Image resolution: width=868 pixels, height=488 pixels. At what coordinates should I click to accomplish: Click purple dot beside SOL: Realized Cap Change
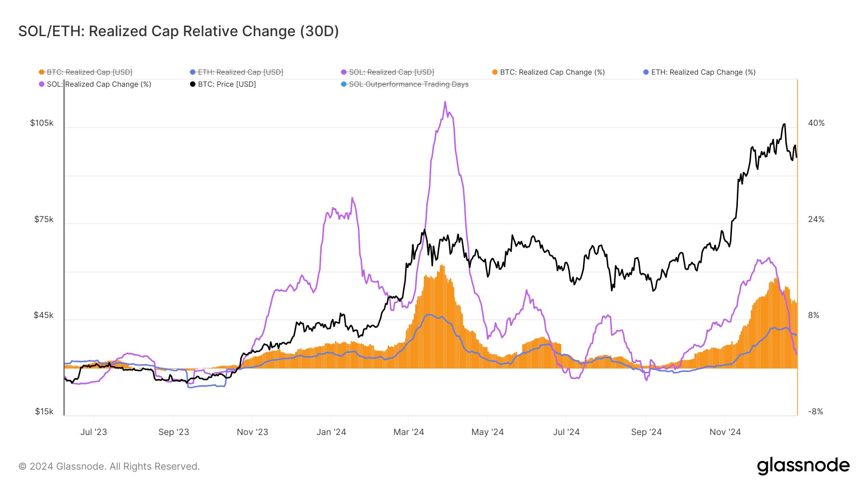[41, 84]
